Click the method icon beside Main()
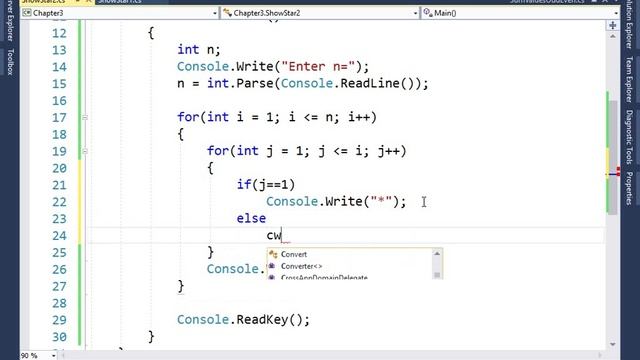 [428, 13]
